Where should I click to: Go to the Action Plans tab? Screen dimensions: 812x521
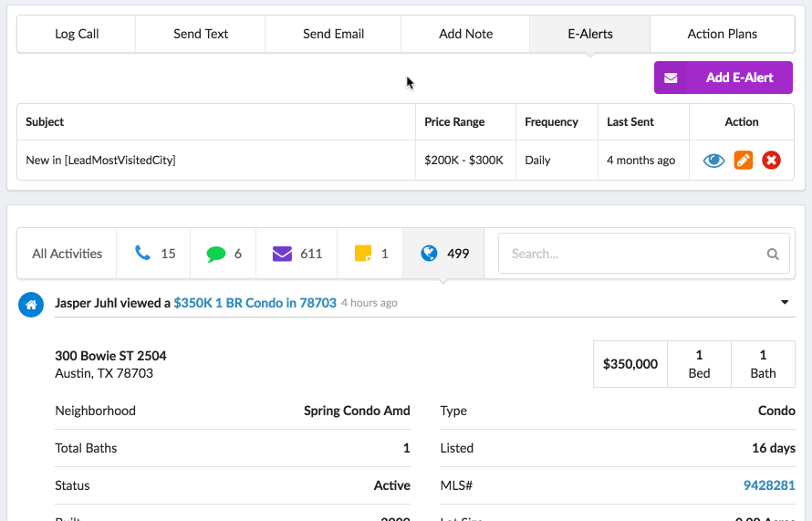click(x=722, y=34)
